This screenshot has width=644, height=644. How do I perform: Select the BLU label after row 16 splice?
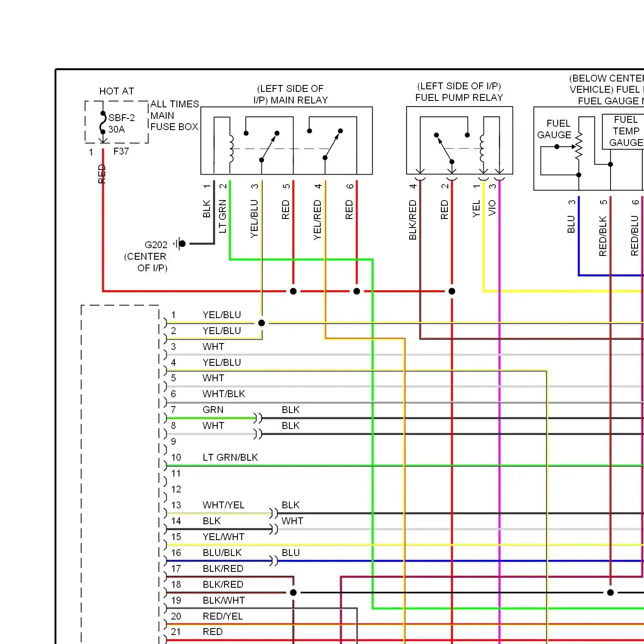[291, 553]
